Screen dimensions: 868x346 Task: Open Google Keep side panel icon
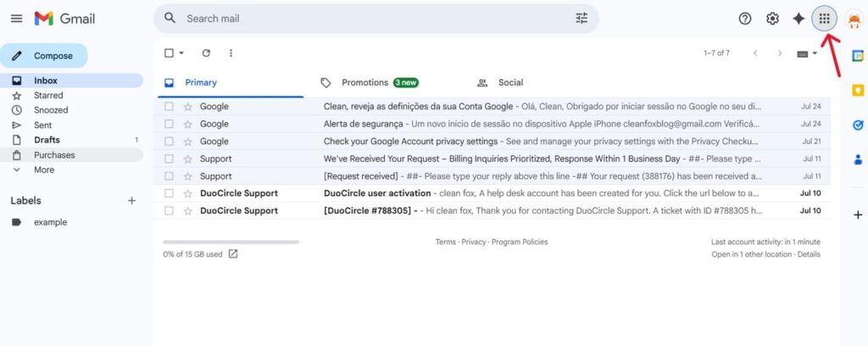(x=858, y=90)
